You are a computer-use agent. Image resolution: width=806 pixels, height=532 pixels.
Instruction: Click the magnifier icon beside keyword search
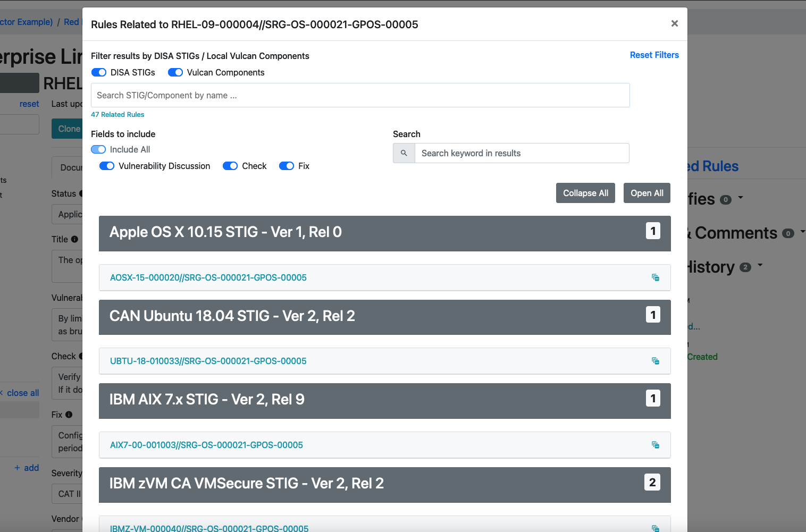[x=404, y=153]
